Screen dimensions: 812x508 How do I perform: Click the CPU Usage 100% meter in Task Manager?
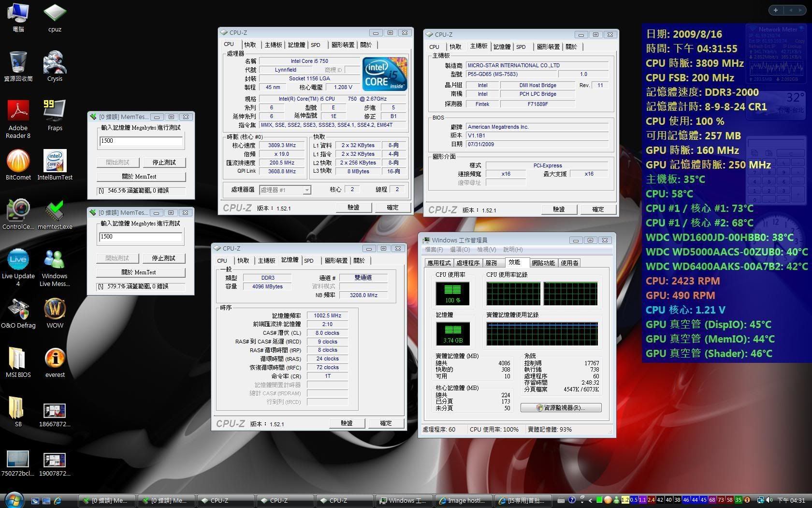click(x=452, y=293)
